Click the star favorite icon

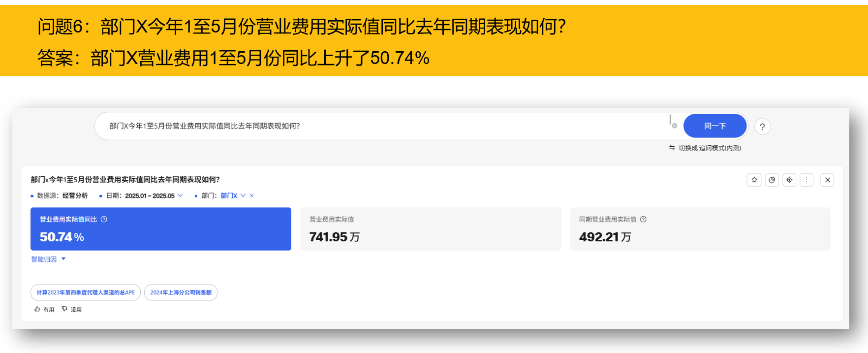[754, 180]
